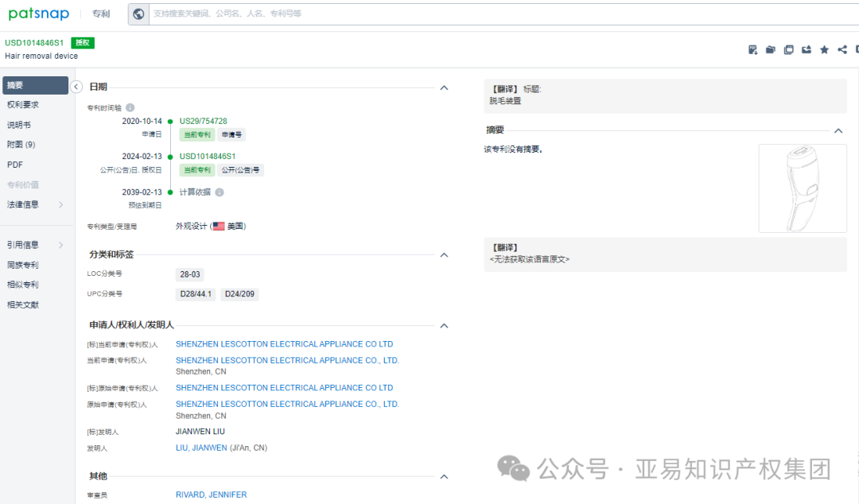Collapse the left detail panel with arrow toggle

(76, 87)
